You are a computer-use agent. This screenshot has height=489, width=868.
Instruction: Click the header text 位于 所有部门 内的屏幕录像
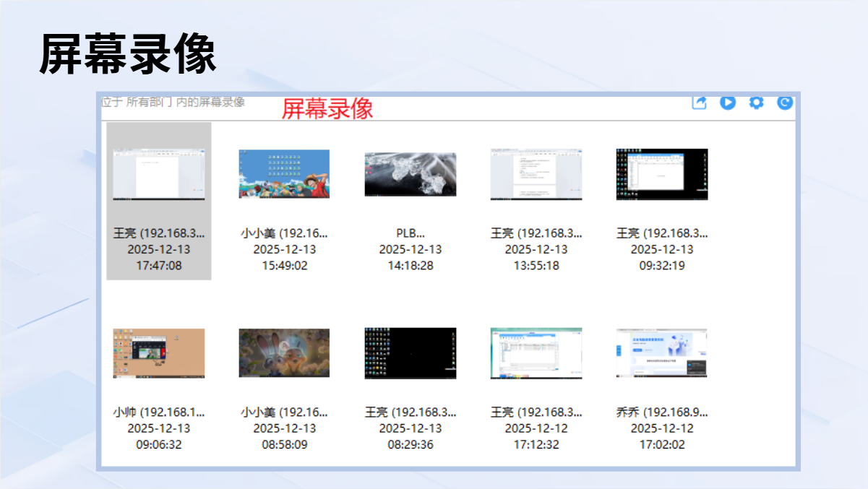pos(173,102)
